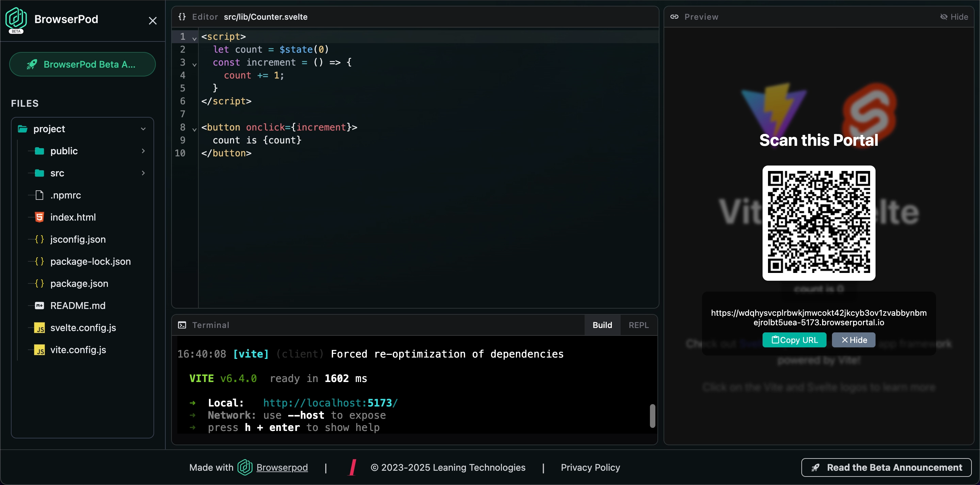Select the Build terminal tab
The image size is (980, 485).
click(602, 325)
